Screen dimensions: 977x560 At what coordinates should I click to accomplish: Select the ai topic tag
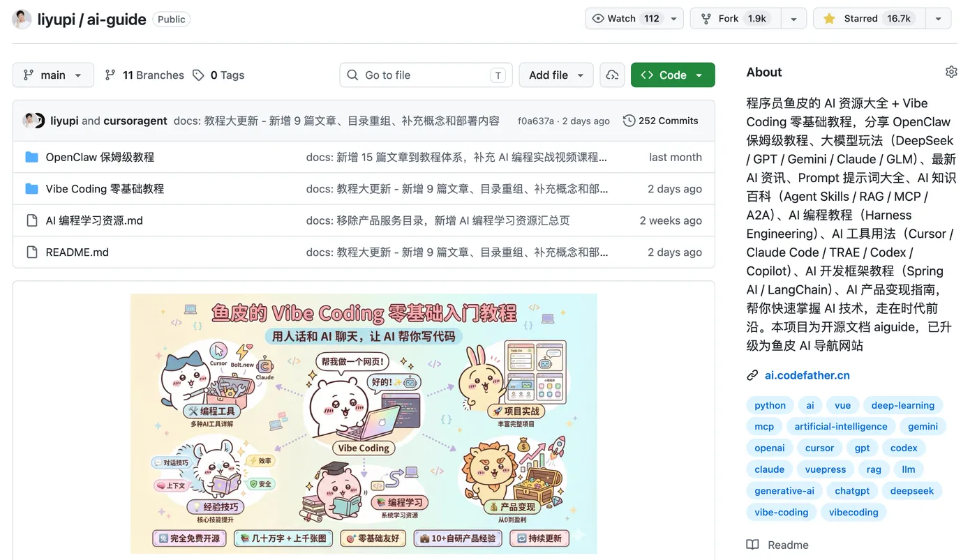(x=810, y=405)
